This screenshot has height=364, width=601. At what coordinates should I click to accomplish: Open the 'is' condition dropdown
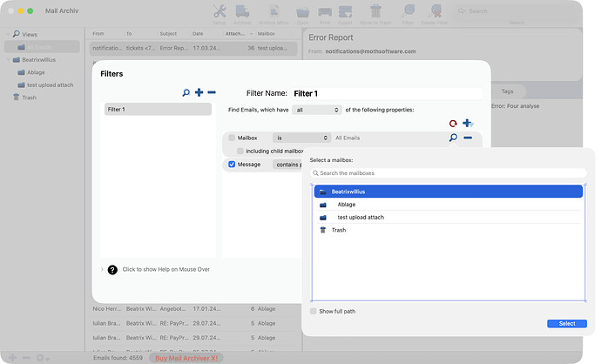click(x=301, y=138)
